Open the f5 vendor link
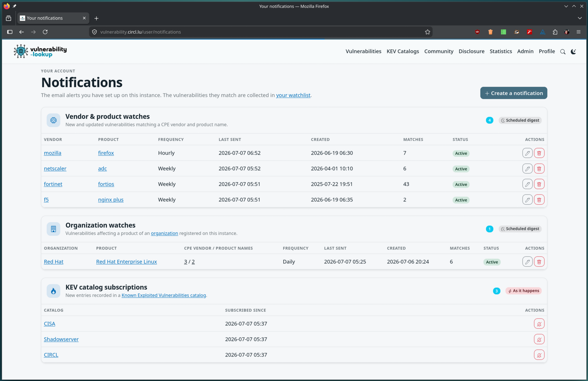 click(46, 200)
